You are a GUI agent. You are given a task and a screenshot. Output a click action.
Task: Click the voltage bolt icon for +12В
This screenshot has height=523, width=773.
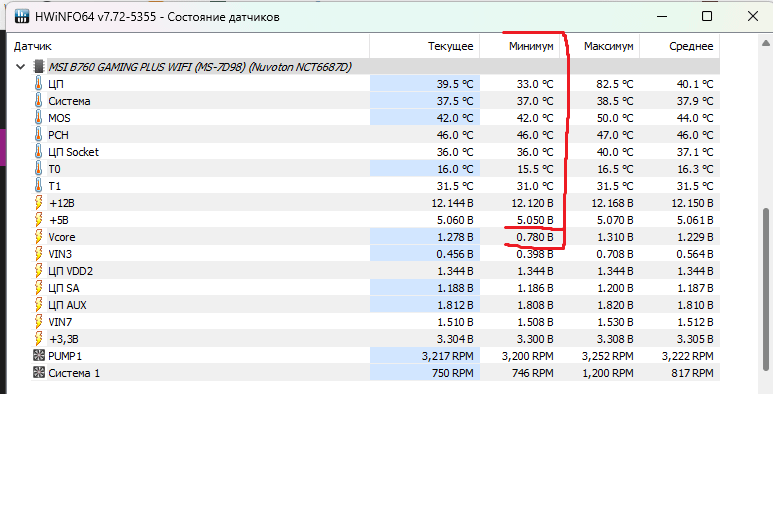[x=38, y=203]
